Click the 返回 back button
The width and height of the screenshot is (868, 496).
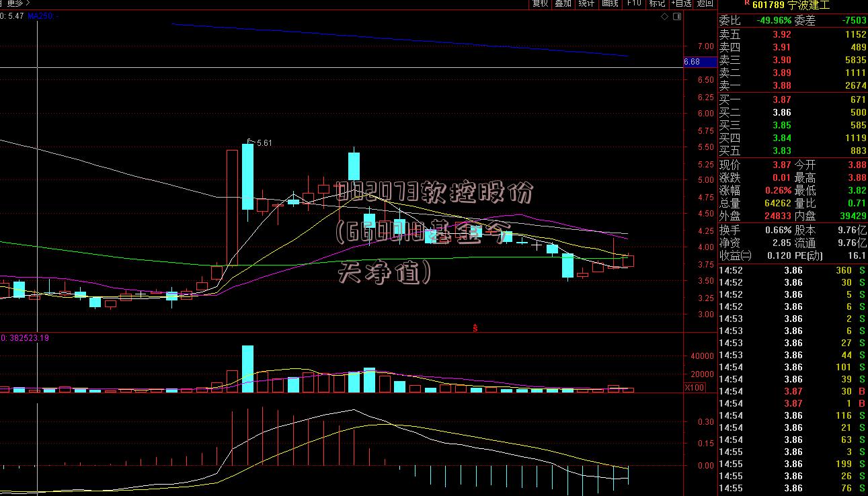(705, 3)
